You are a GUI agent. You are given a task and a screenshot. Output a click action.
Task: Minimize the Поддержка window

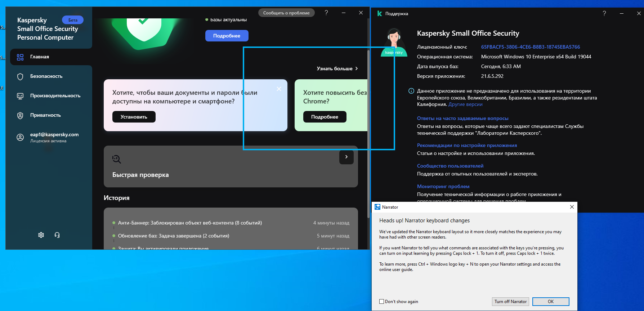[622, 13]
